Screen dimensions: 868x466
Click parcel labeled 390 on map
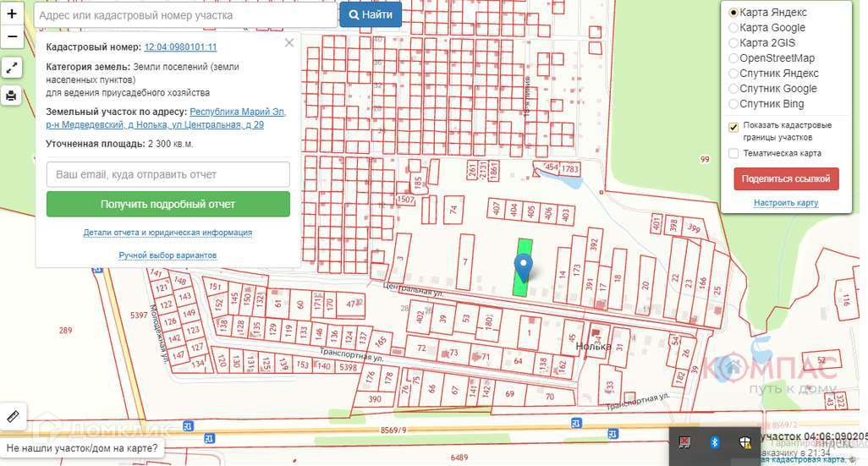[x=375, y=399]
